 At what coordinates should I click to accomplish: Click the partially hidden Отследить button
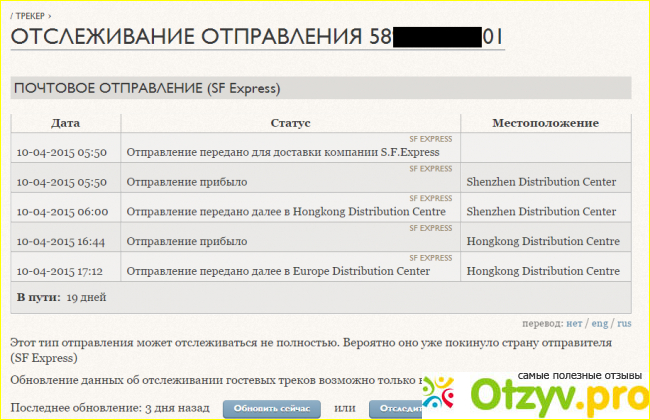[x=392, y=409]
